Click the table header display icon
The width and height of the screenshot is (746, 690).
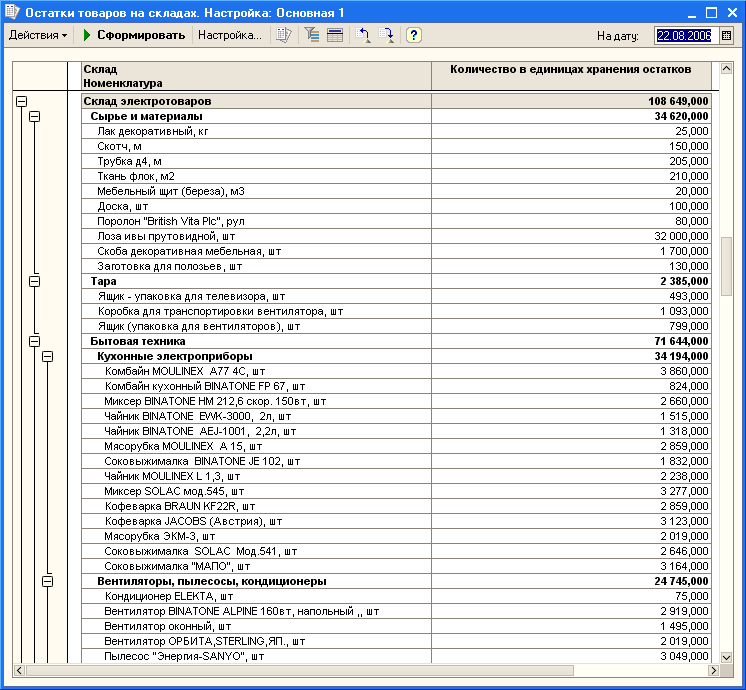(x=335, y=35)
